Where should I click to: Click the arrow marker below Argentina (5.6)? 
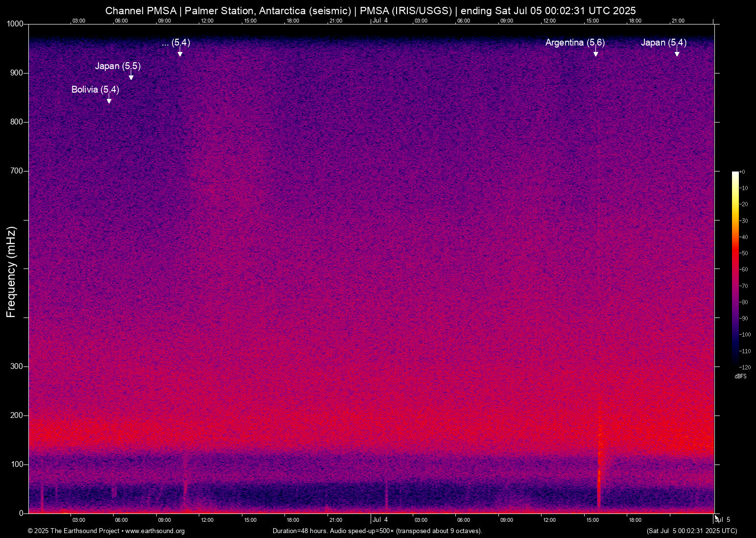(x=596, y=52)
